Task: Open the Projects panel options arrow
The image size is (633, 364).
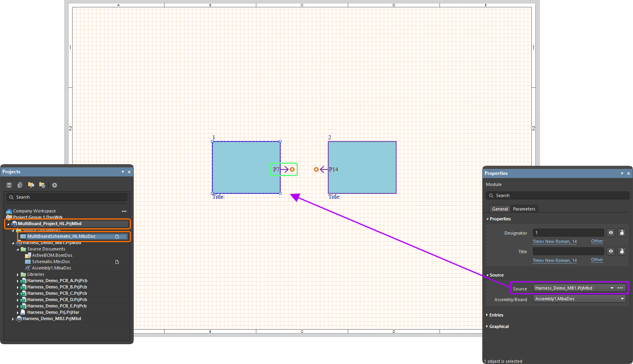Action: [x=123, y=172]
